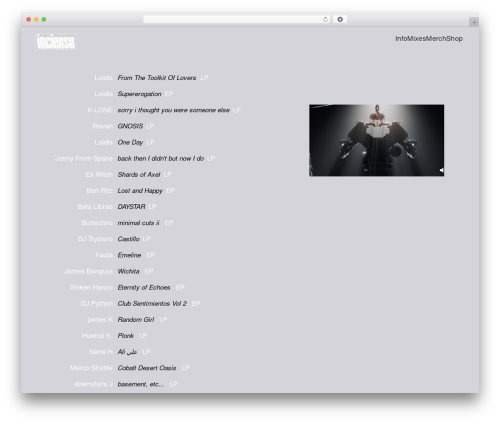Open the Lost and Happy EP
500x423 pixels.
coord(140,191)
